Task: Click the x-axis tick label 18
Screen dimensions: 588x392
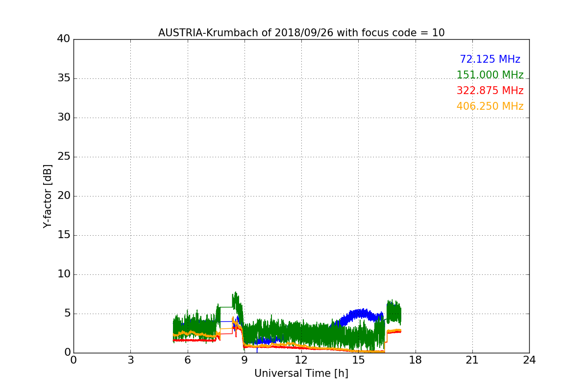Action: [416, 360]
